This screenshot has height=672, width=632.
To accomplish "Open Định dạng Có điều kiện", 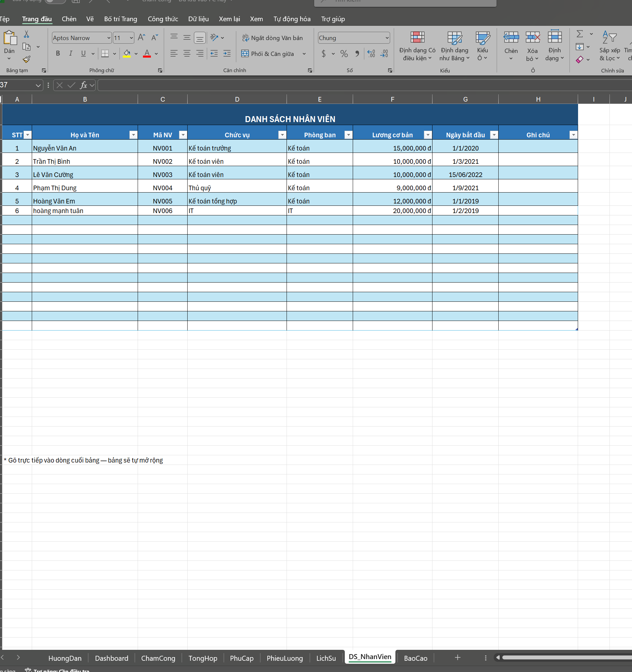I will tap(417, 46).
